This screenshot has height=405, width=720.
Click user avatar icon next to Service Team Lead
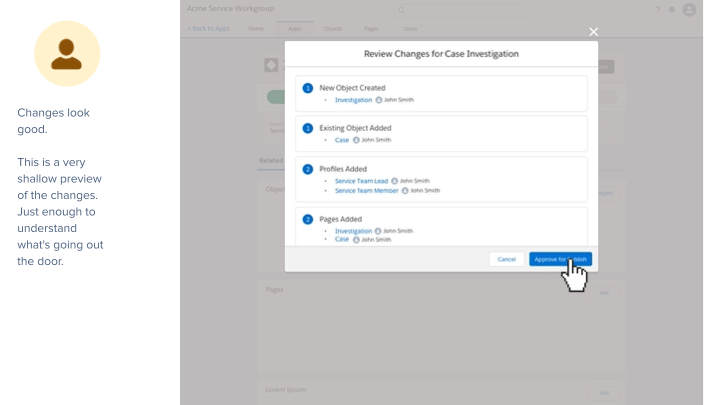point(395,181)
